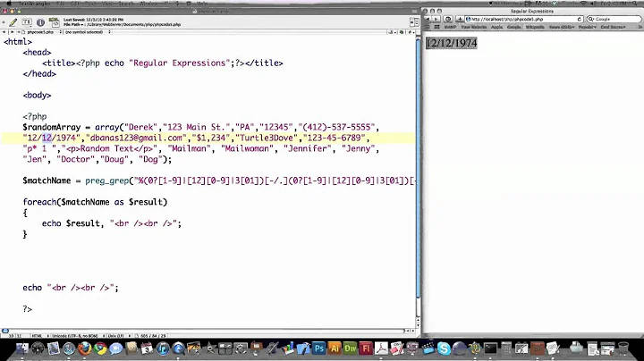
Task: Open iTunes from the Dock
Action: pos(163,348)
